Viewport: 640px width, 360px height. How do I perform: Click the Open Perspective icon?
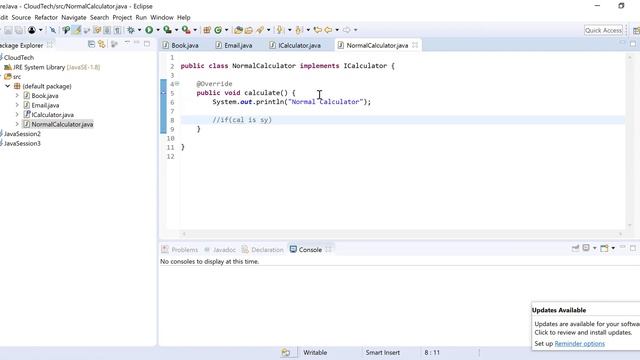pyautogui.click(x=636, y=31)
